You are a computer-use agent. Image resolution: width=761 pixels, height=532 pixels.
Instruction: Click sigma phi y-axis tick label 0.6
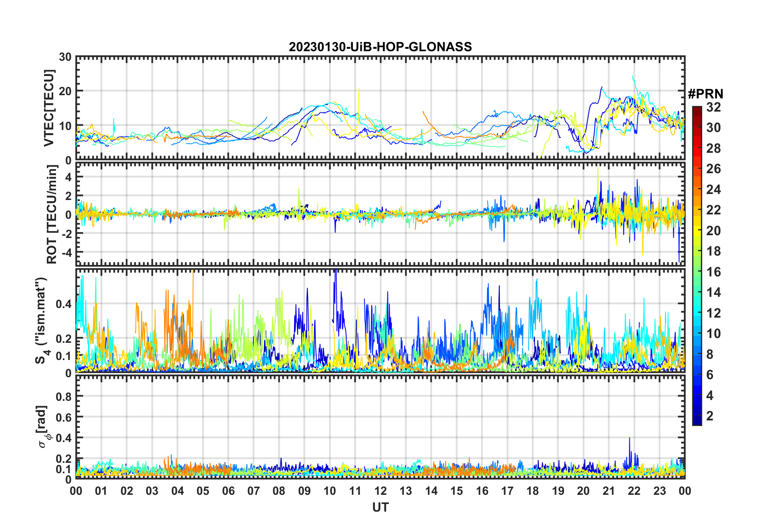coord(64,418)
